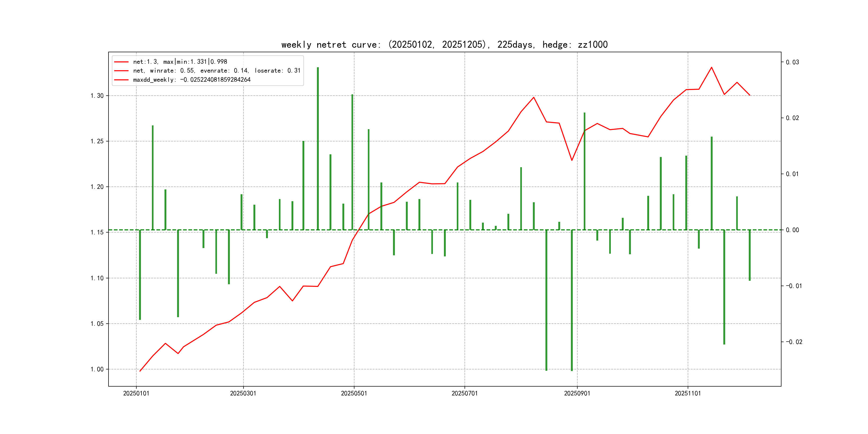Click the 20251101 x-axis date label
Screen dimensions: 868x434
coord(687,393)
